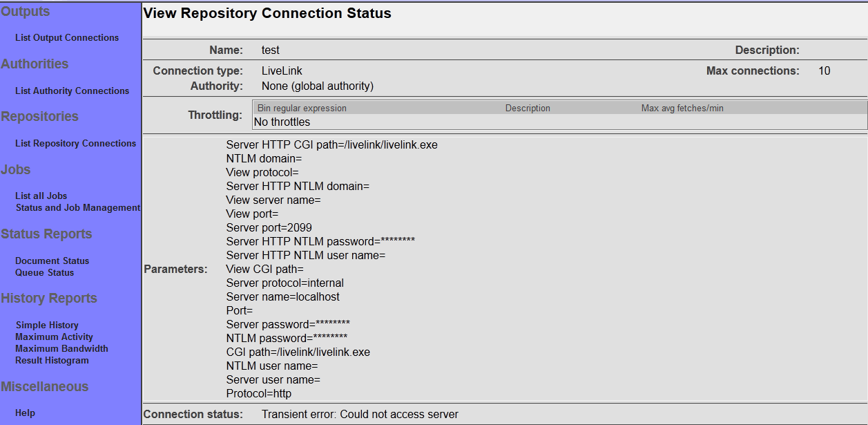View Document Status report

pos(52,261)
